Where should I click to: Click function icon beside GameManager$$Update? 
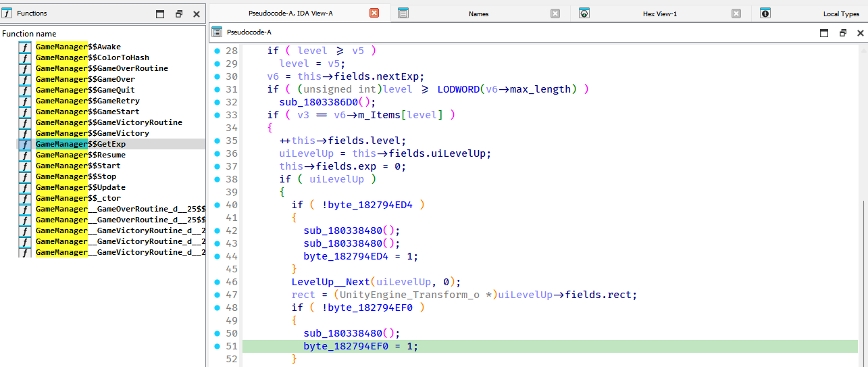click(25, 187)
